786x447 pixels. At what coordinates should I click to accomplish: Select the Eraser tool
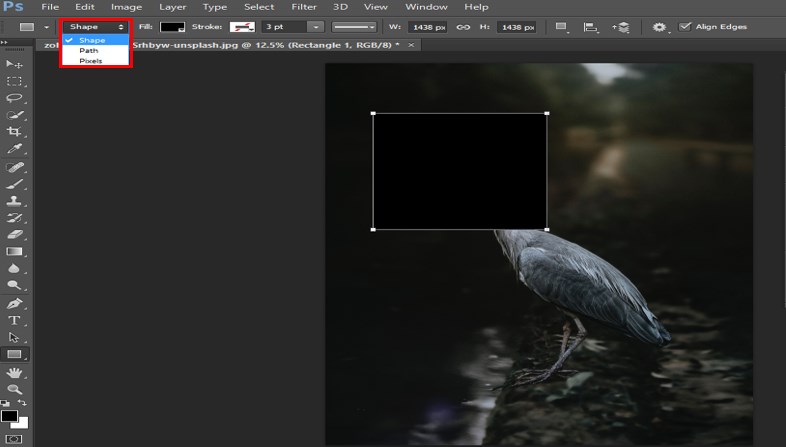14,235
